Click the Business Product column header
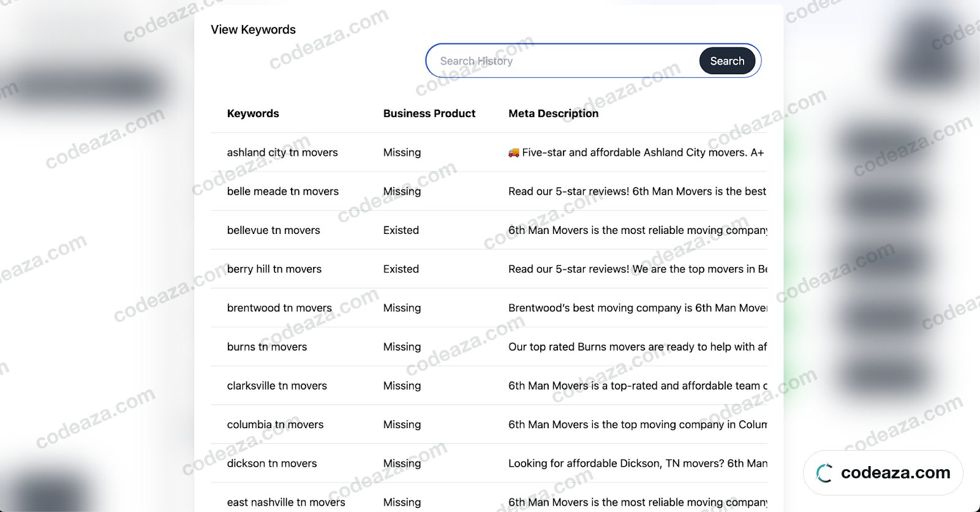Image resolution: width=980 pixels, height=512 pixels. [429, 113]
